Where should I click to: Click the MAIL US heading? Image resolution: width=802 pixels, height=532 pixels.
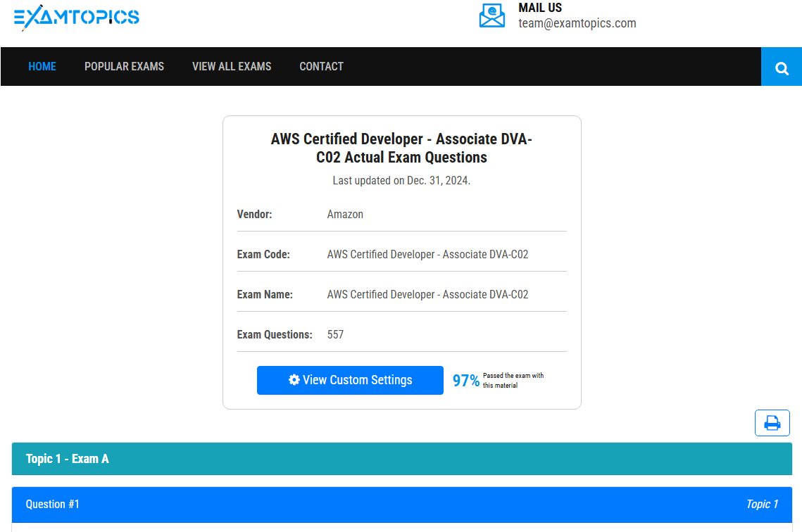540,8
